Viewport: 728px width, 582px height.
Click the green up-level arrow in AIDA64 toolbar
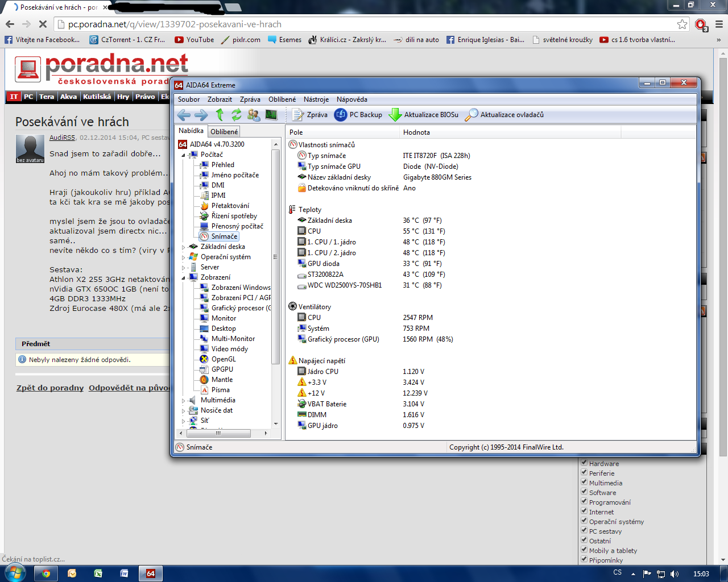(x=220, y=115)
